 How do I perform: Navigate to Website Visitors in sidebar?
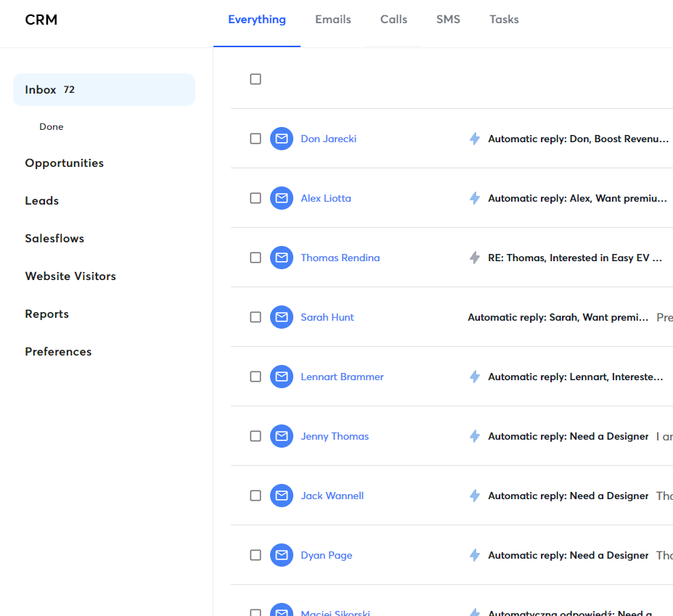tap(70, 276)
